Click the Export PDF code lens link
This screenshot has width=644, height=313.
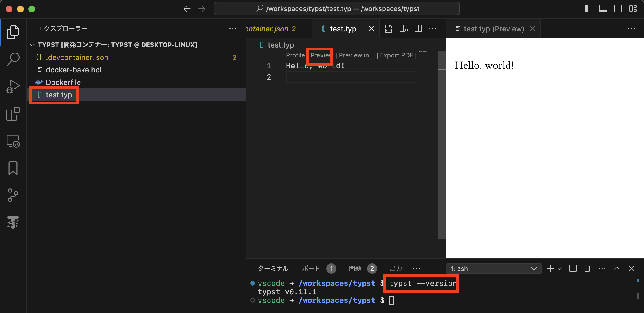(x=396, y=55)
